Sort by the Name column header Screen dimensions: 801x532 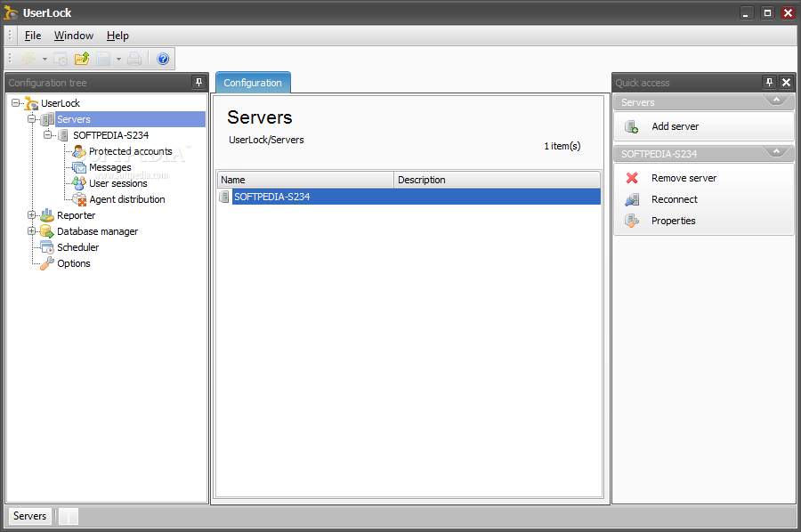[305, 180]
